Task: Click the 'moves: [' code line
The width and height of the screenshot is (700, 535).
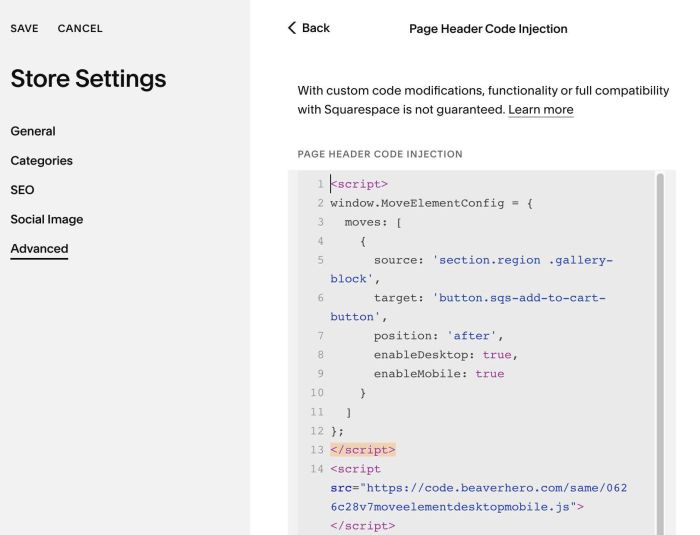Action: pos(373,222)
